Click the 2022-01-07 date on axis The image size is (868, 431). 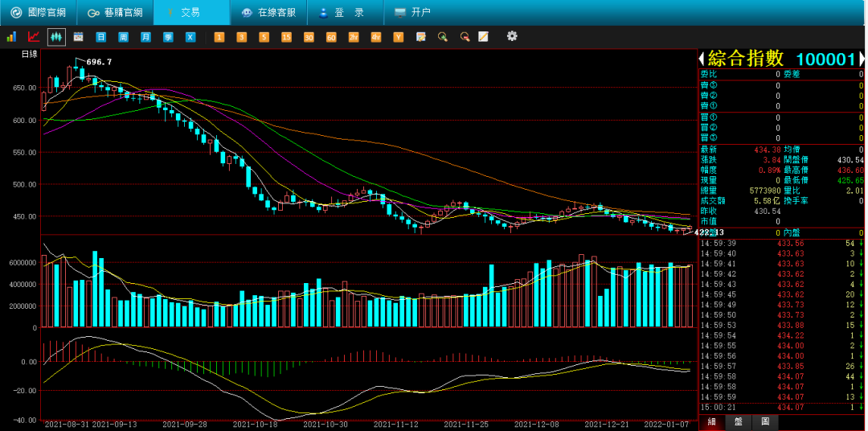666,425
